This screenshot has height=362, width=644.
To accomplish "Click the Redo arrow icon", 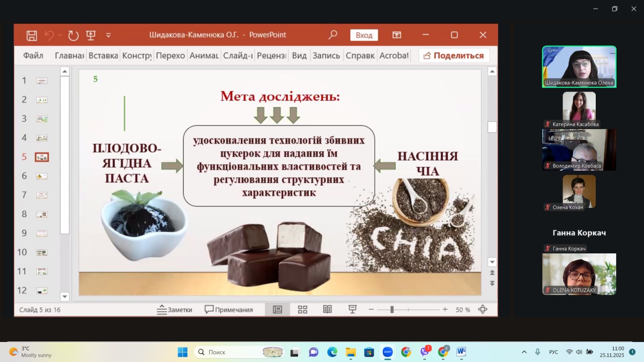I will 73,35.
